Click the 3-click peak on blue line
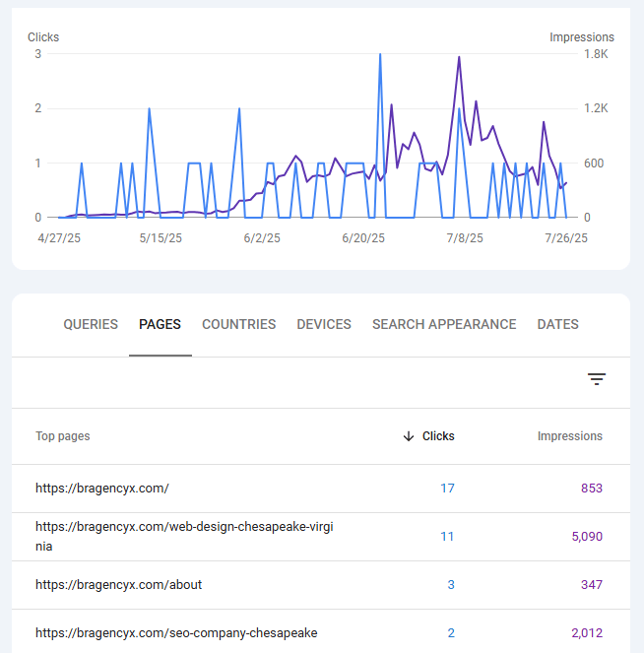Screen dimensions: 644x653 380,54
